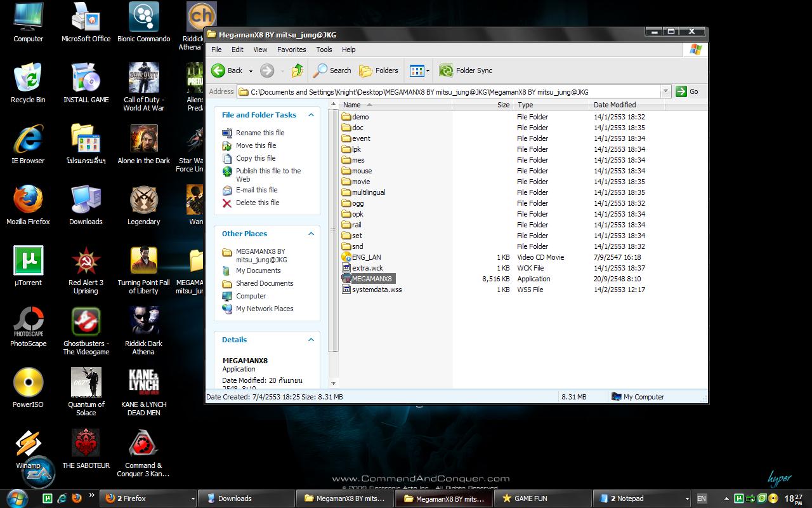Open the Tools menu
Viewport: 812px width, 508px height.
324,50
